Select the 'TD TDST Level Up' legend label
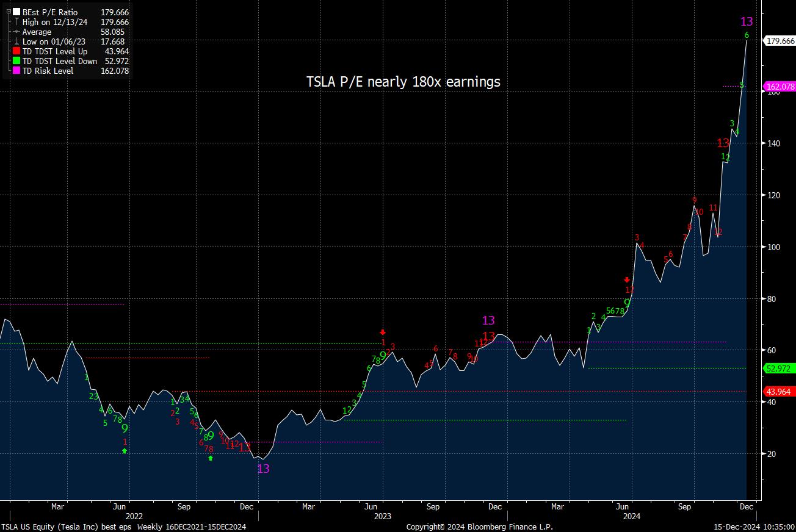 (x=55, y=51)
